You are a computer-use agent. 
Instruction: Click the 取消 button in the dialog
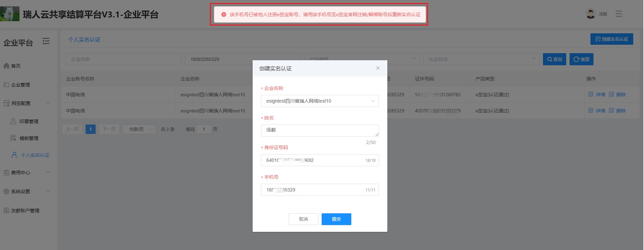303,219
